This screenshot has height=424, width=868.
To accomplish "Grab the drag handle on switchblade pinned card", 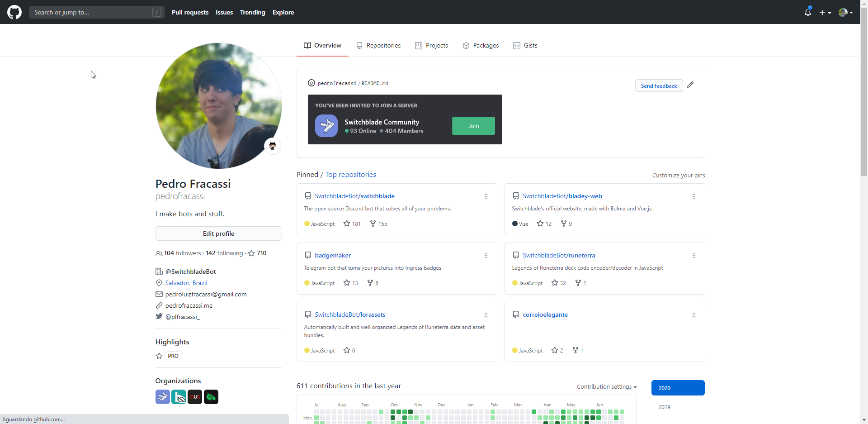I will (486, 196).
